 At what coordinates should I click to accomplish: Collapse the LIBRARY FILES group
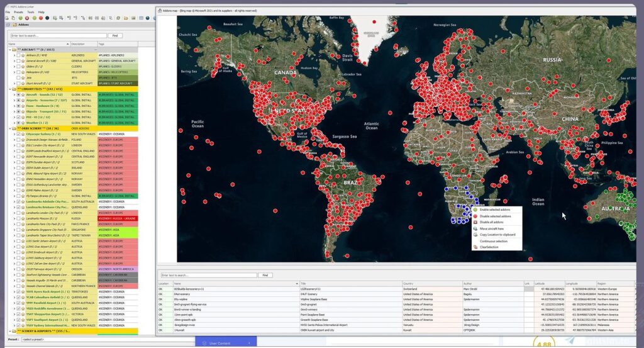10,89
